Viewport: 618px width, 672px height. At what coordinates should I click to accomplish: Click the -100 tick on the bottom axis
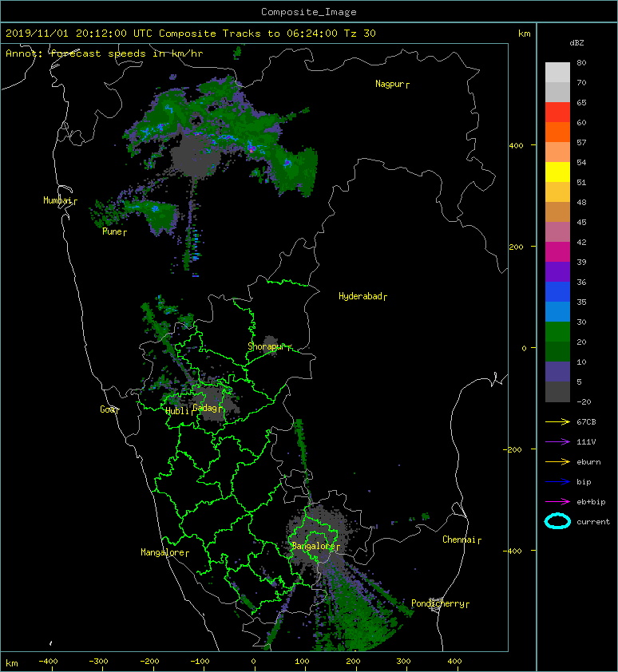(200, 661)
